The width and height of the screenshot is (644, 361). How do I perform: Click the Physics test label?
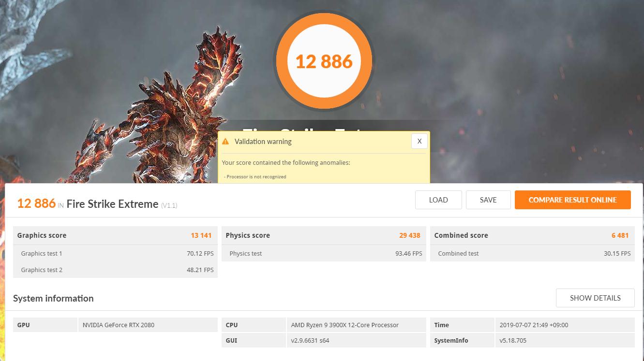tap(246, 253)
